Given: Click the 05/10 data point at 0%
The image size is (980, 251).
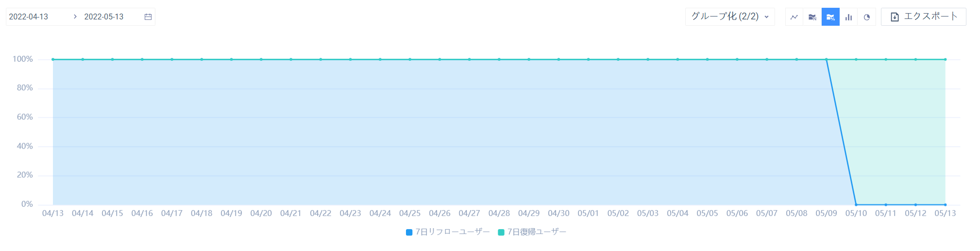Looking at the screenshot, I should 856,205.
